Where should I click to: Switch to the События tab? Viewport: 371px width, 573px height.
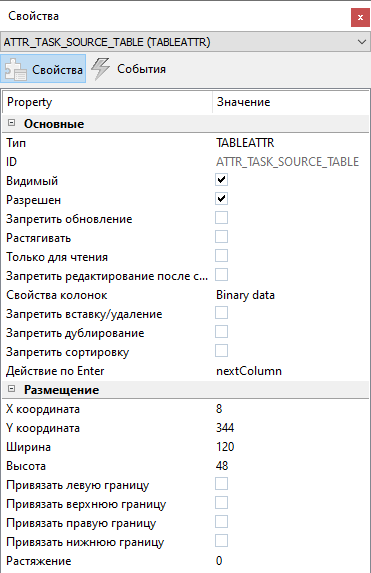tap(129, 69)
